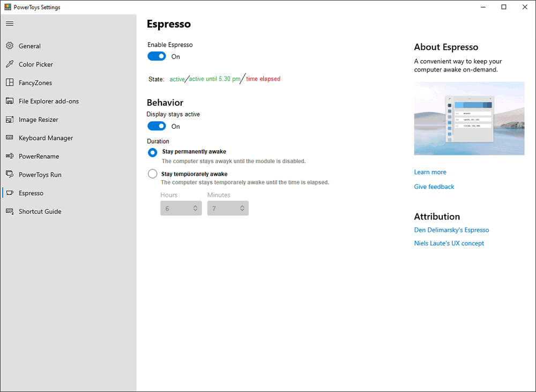Click the Shortcut Guide icon
536x392 pixels.
coord(10,211)
